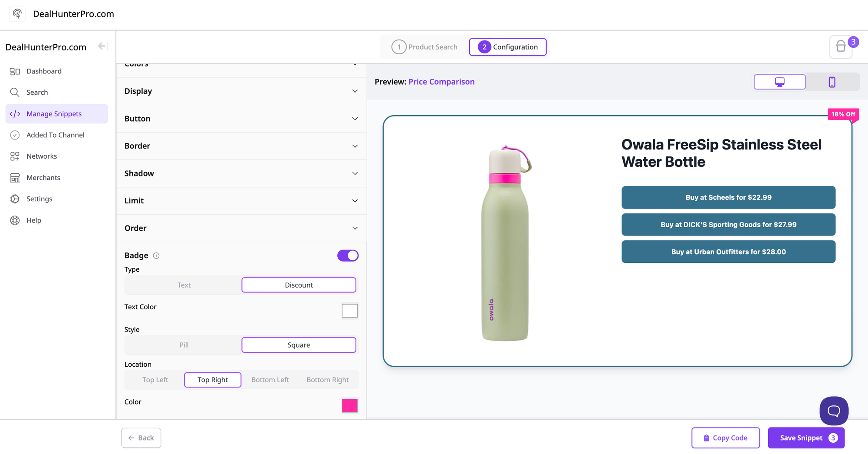The width and height of the screenshot is (868, 454).
Task: Switch preview to mobile view
Action: pos(832,82)
